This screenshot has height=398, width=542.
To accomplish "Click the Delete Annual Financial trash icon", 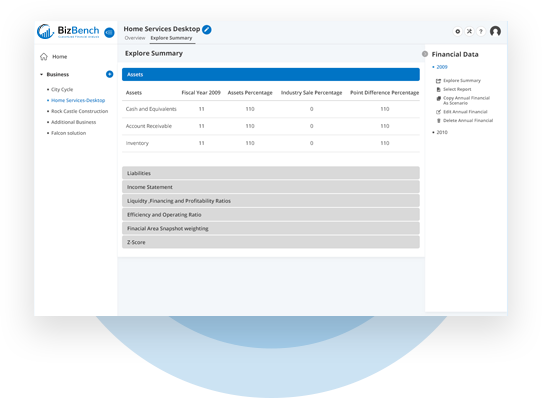I will pyautogui.click(x=438, y=121).
